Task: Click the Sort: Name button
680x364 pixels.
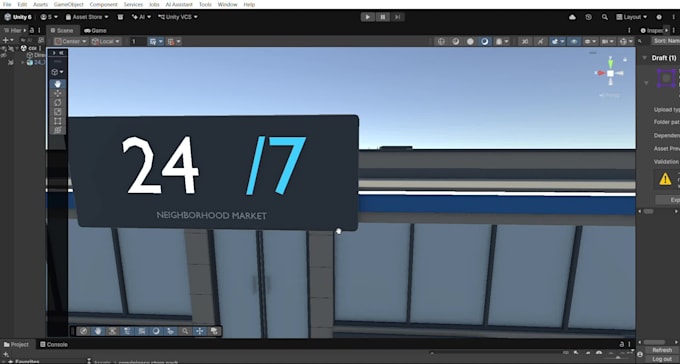Action: [x=666, y=41]
